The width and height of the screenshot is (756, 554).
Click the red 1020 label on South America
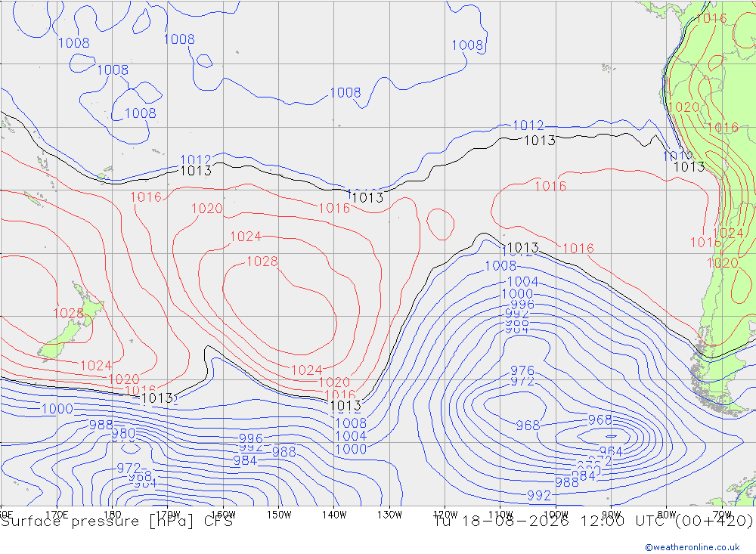coord(683,107)
